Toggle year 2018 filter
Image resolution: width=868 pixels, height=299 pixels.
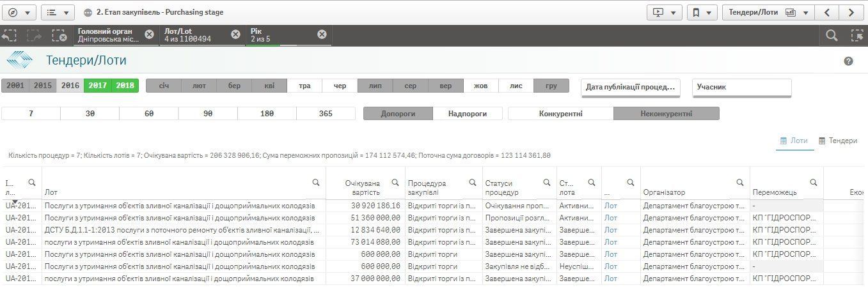point(125,86)
